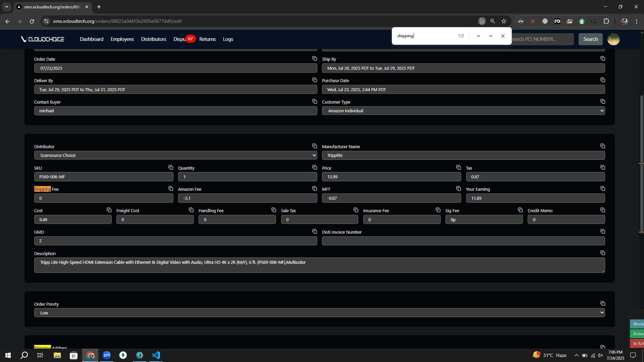Click the CloudChoice logo link
The image size is (644, 362).
[43, 39]
